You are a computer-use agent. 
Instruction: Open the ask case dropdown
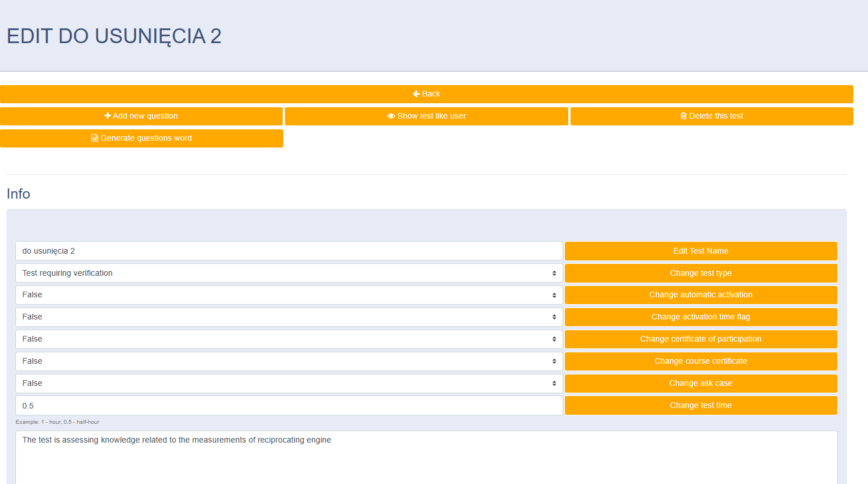click(289, 384)
